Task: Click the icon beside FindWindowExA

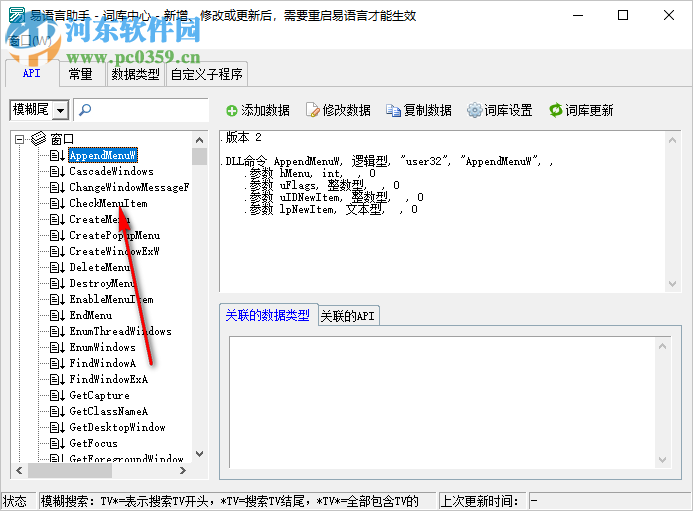Action: [x=57, y=379]
